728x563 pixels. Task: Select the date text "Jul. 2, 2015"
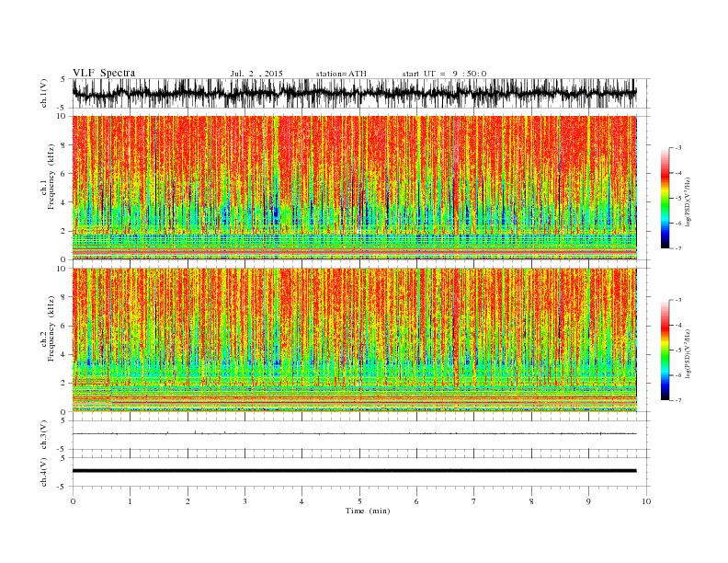[256, 74]
